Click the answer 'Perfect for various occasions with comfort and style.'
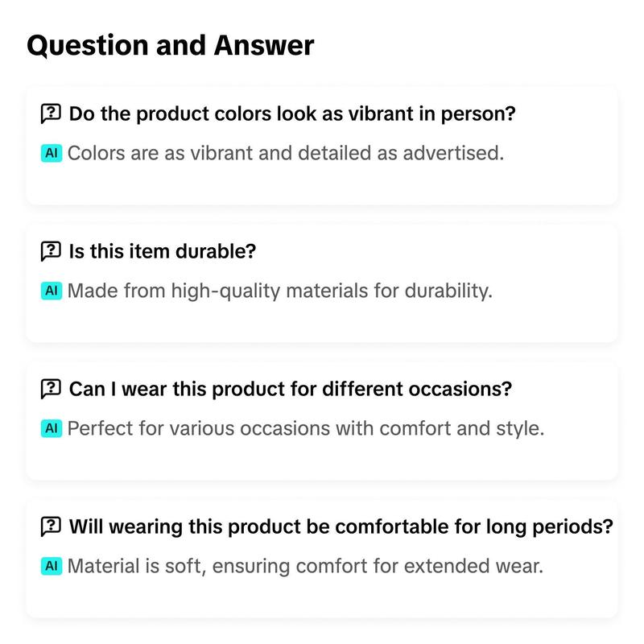Viewport: 644px width, 644px height. pos(306,428)
